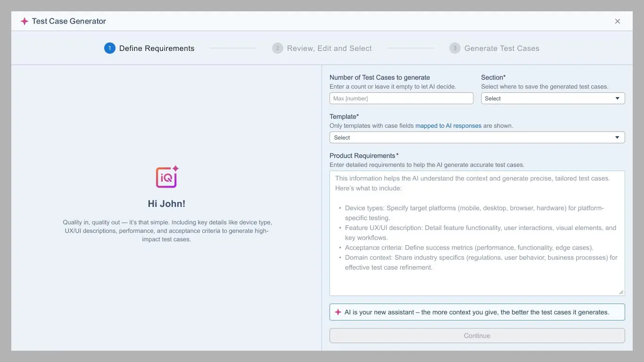Click the sparkle icon in the AI assistant banner
The image size is (644, 362).
pos(338,312)
